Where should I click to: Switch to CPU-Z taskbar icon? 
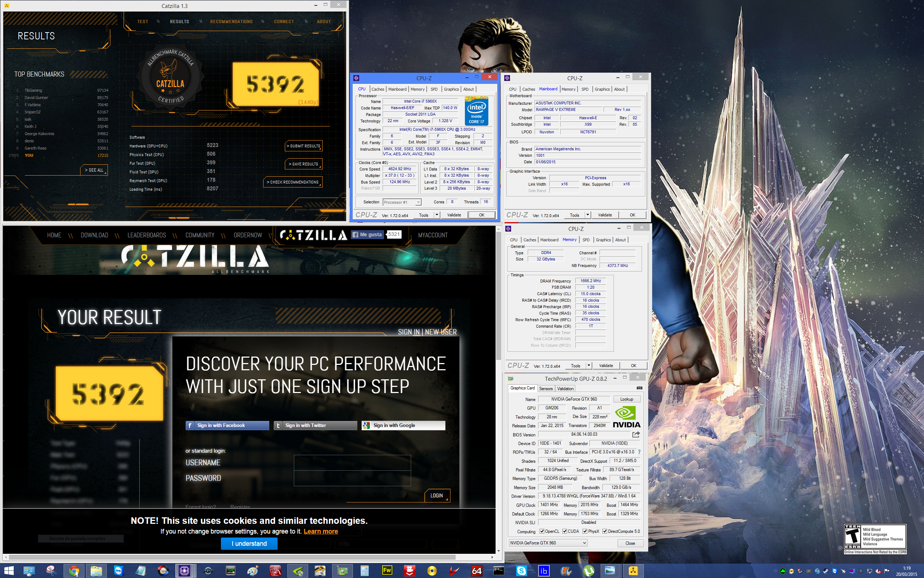coord(185,571)
